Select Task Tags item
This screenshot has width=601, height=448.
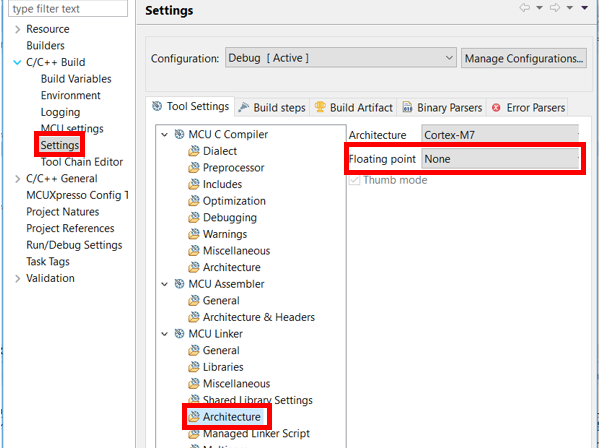(x=48, y=261)
